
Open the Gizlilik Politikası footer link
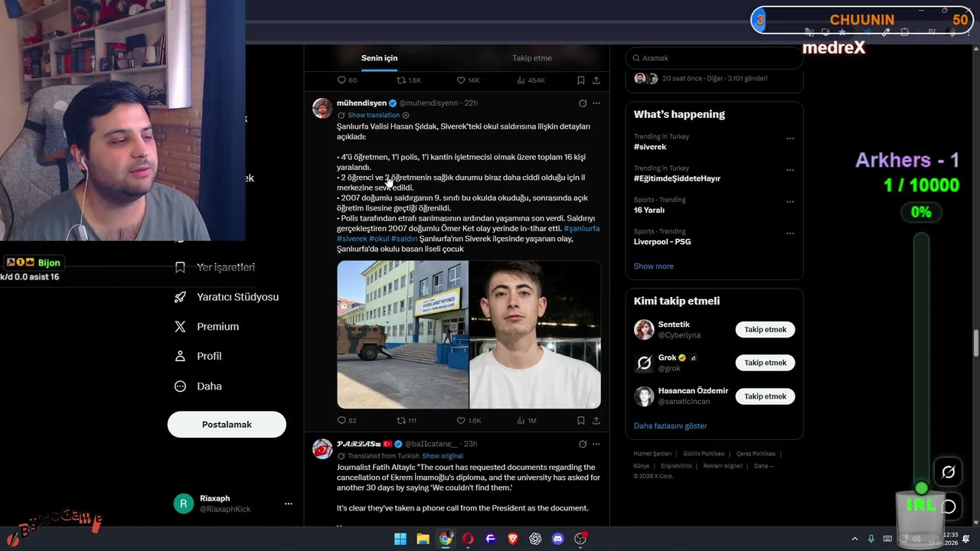(x=704, y=454)
